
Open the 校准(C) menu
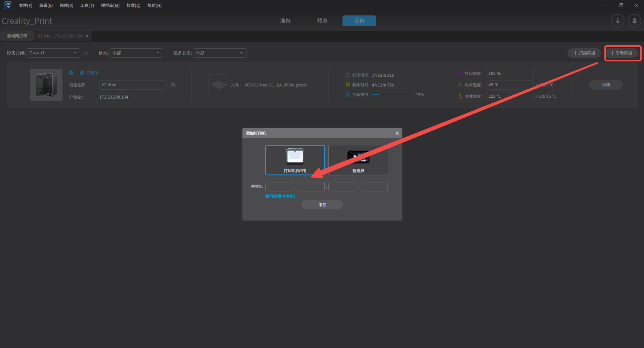pyautogui.click(x=134, y=5)
